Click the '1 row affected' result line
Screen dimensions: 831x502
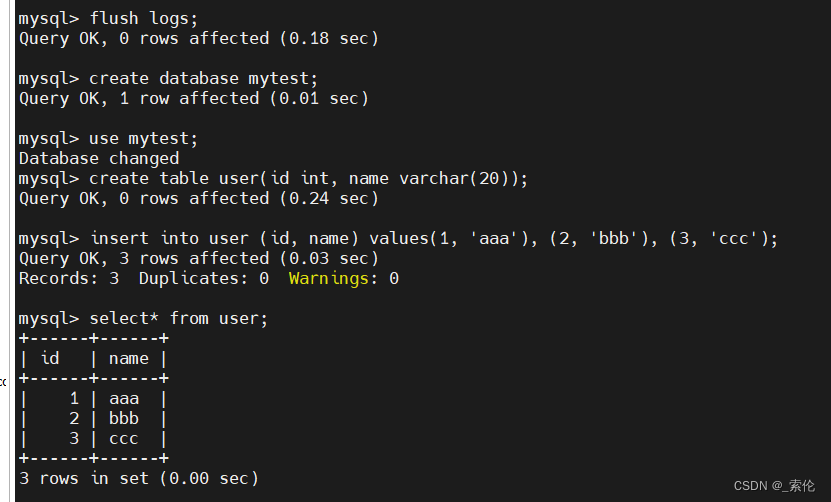click(x=194, y=98)
